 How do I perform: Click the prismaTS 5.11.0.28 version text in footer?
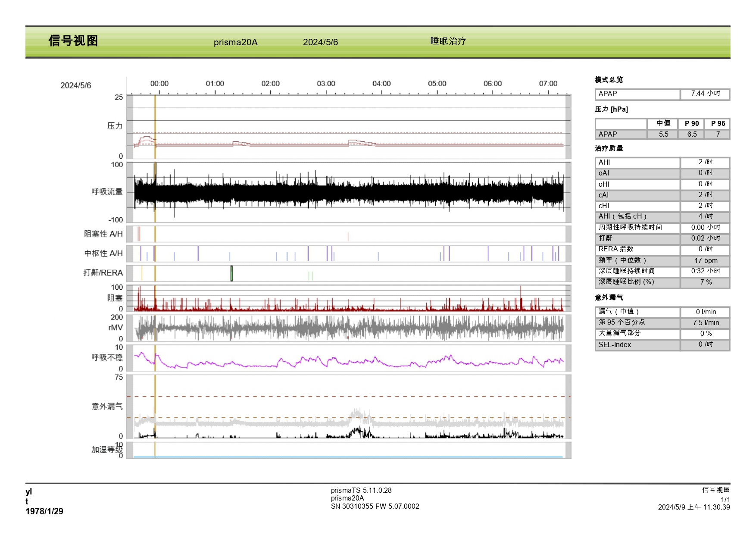(361, 491)
